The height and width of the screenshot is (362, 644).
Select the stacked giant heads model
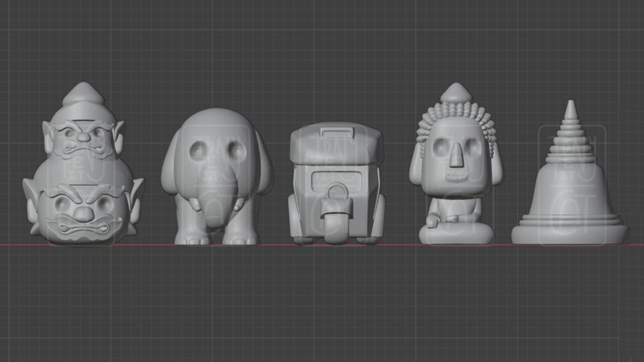point(83,165)
